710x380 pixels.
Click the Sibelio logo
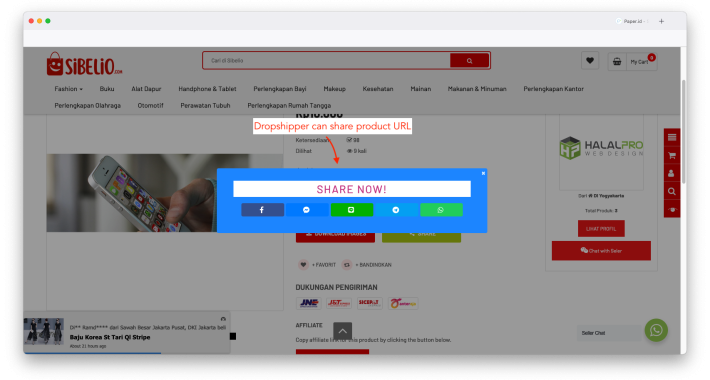pyautogui.click(x=84, y=64)
